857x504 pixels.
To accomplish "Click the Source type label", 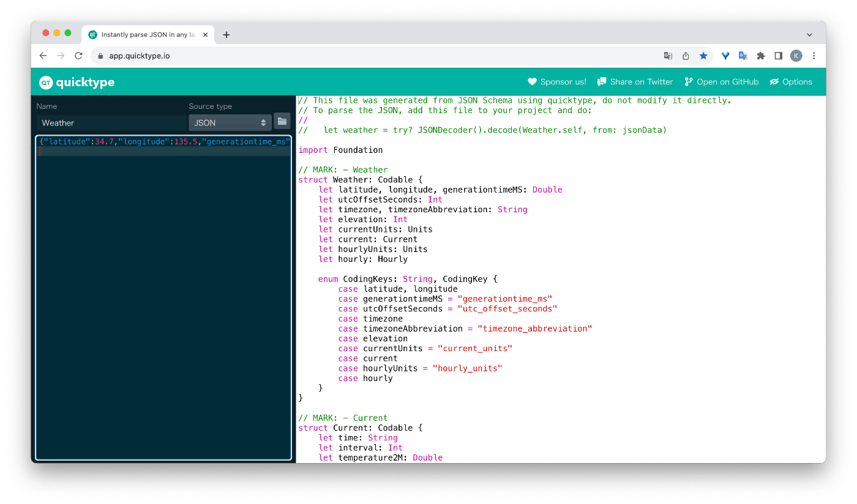I will [211, 106].
